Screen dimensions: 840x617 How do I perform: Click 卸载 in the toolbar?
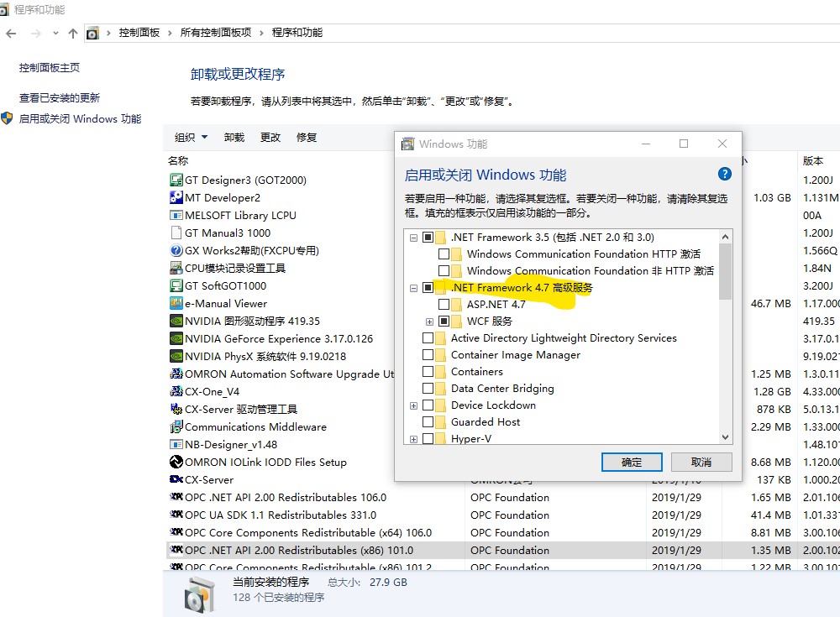[234, 138]
